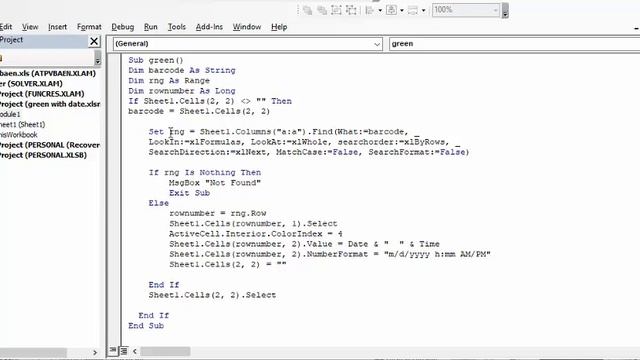Click the Ungroup controls toolbar icon
This screenshot has width=640, height=360.
[x=351, y=10]
